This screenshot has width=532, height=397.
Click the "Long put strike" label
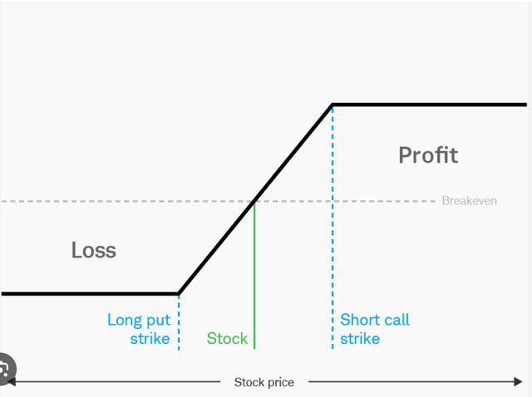[x=139, y=329]
